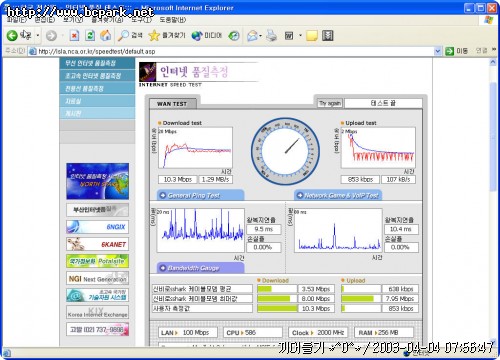The width and height of the screenshot is (500, 360).
Task: Refresh the page with the Refresh icon
Action: coord(90,35)
